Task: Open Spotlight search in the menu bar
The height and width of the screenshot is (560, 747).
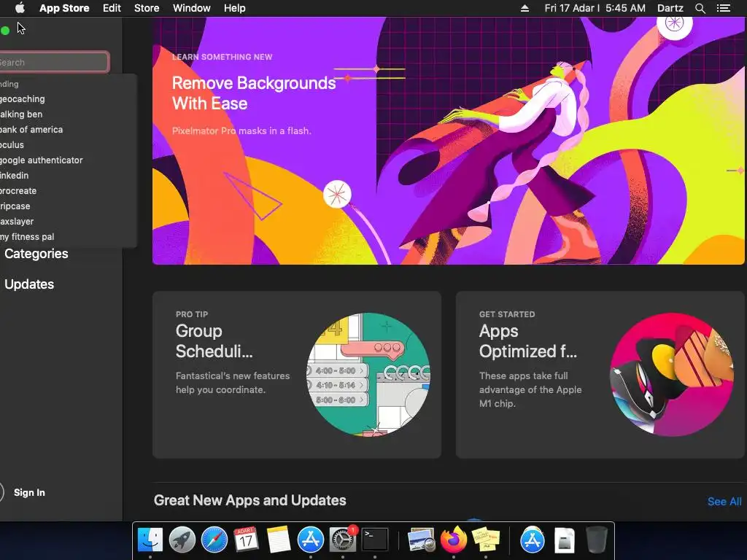Action: tap(700, 8)
